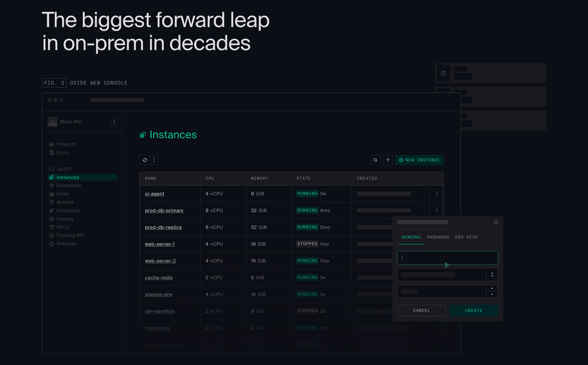Open the web-server-1 instance link

coord(160,244)
